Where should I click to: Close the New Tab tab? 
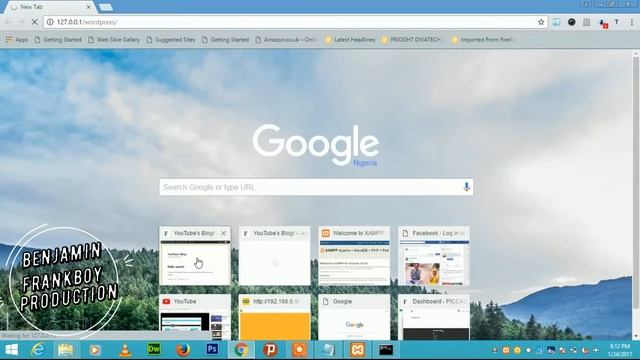coord(89,7)
